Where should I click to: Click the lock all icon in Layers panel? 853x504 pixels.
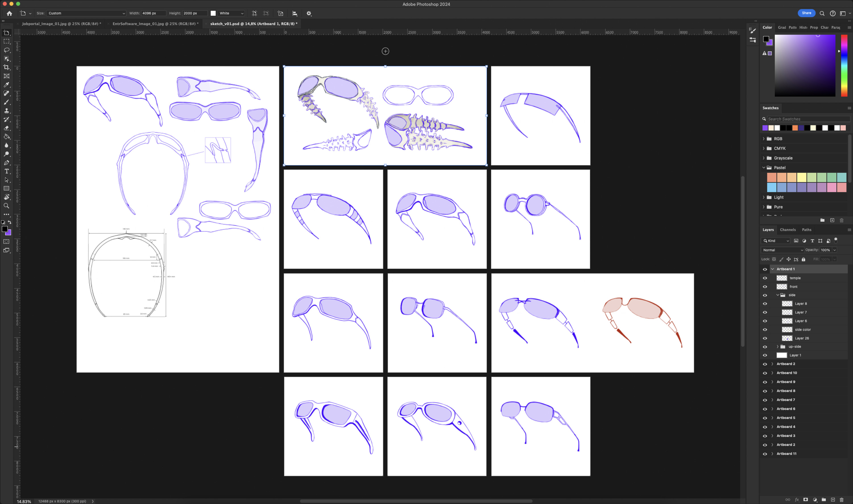click(803, 259)
